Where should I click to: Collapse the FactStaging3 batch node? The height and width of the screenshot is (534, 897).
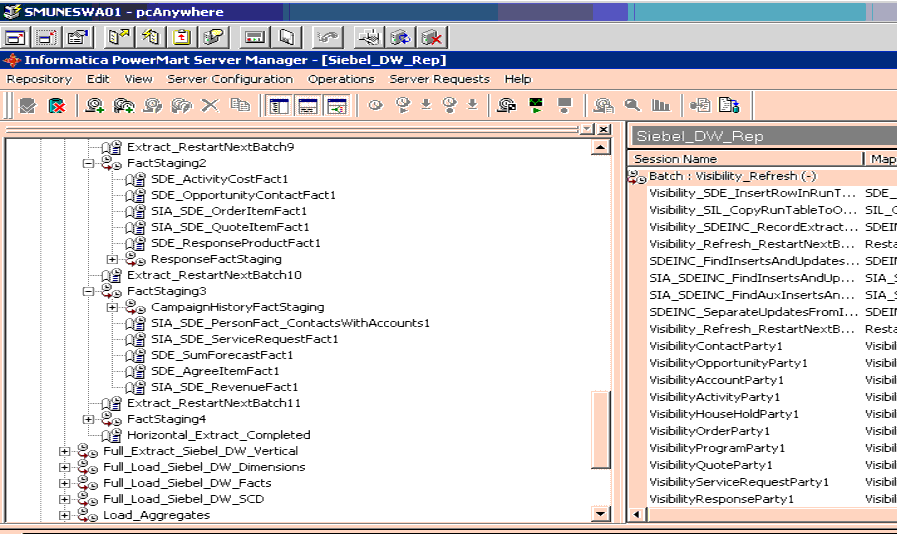tap(88, 291)
